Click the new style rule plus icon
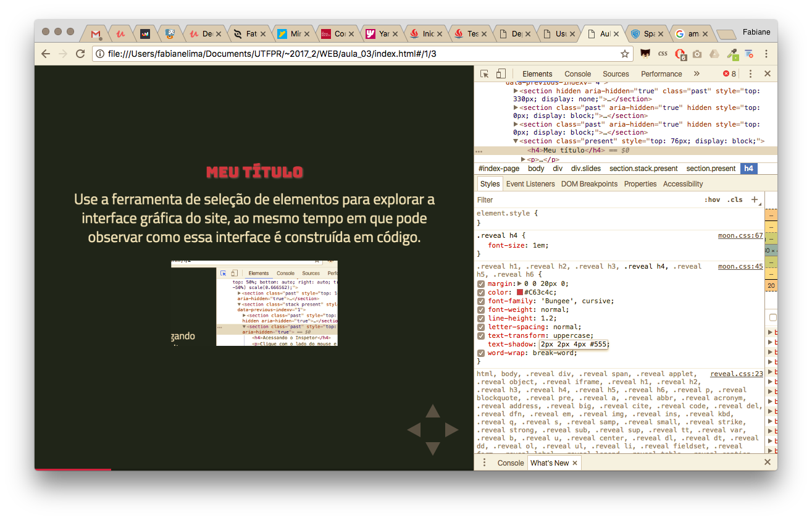The width and height of the screenshot is (812, 520). pyautogui.click(x=755, y=199)
